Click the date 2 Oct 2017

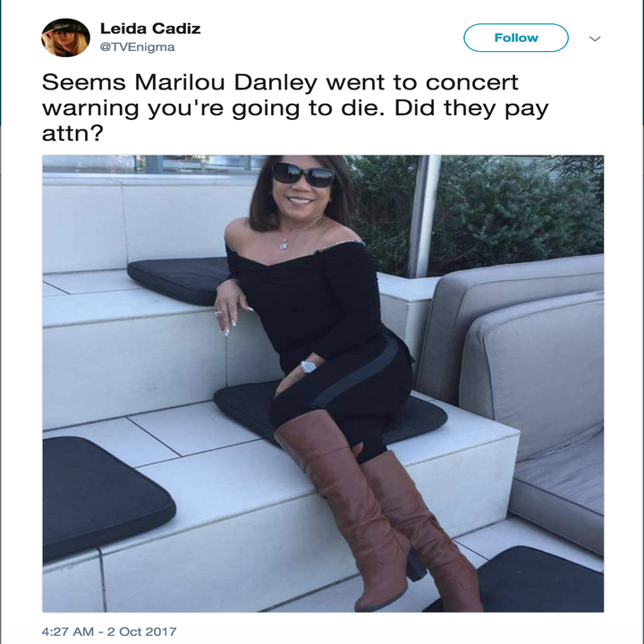click(141, 631)
